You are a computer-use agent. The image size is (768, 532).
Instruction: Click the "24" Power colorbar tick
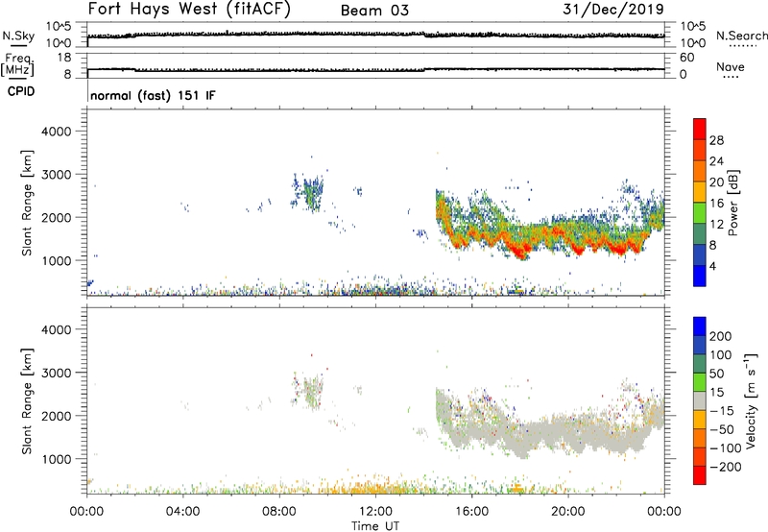coord(716,161)
